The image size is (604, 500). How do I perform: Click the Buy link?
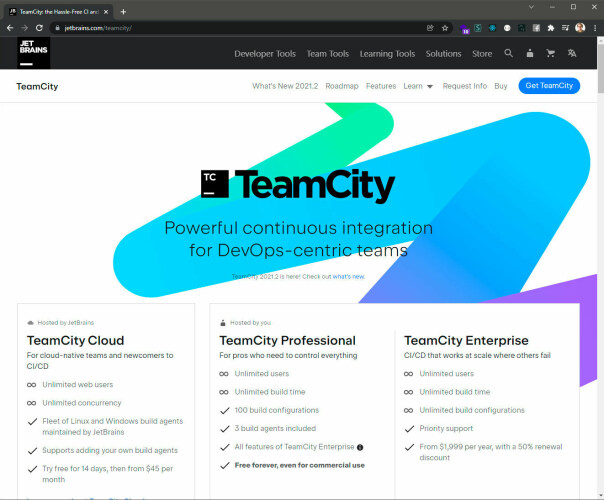click(501, 86)
